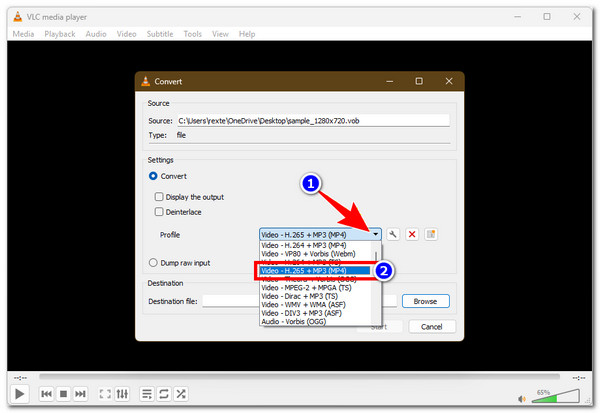
Task: Edit selected profile with the wrench icon
Action: [393, 234]
